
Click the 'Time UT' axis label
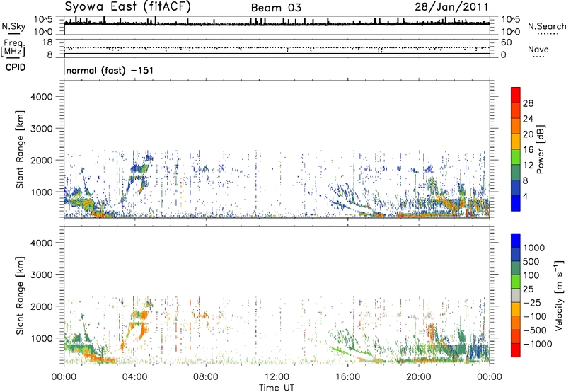pos(277,388)
